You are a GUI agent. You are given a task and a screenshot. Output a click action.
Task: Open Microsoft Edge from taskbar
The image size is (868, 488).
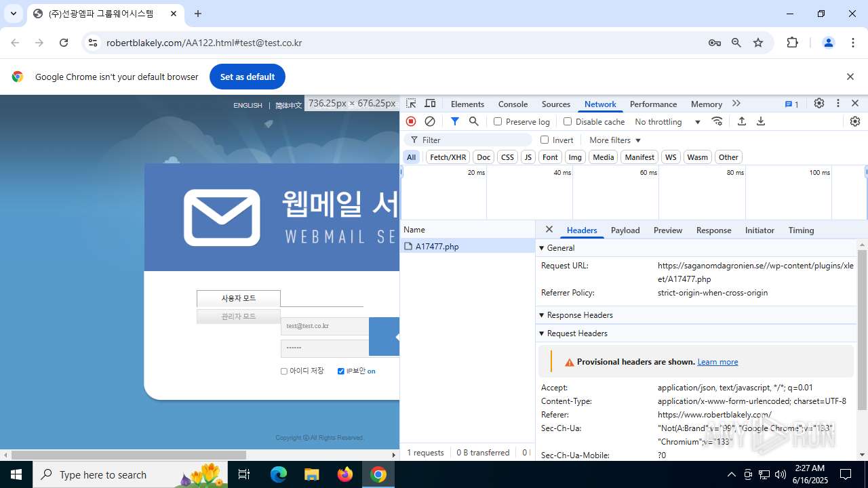pos(279,474)
